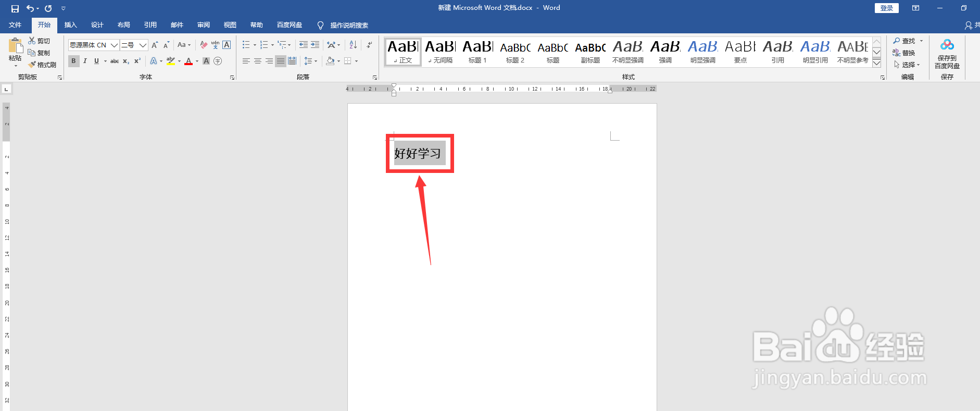Apply the red font color
The image size is (980, 411).
pyautogui.click(x=189, y=61)
